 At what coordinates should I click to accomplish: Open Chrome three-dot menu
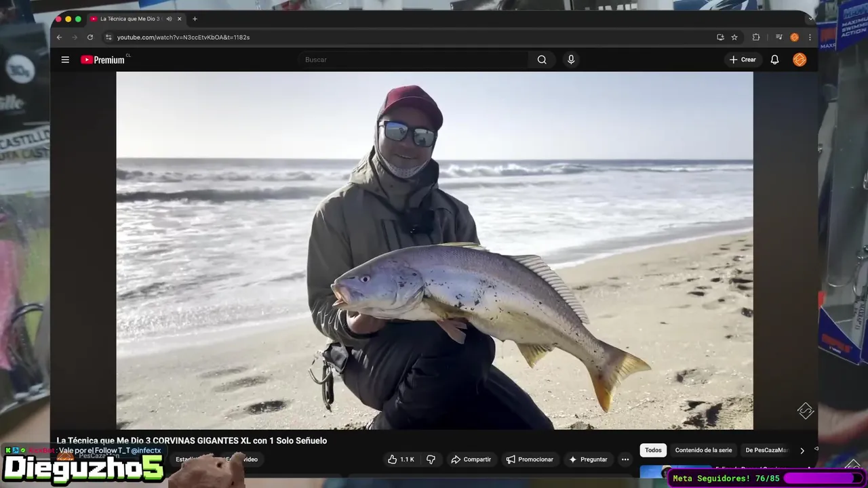click(810, 37)
